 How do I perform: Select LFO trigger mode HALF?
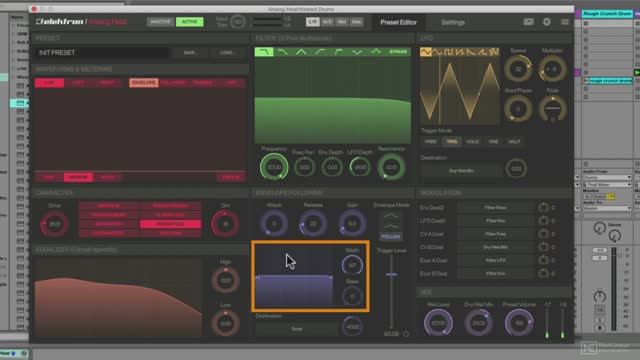tap(514, 142)
